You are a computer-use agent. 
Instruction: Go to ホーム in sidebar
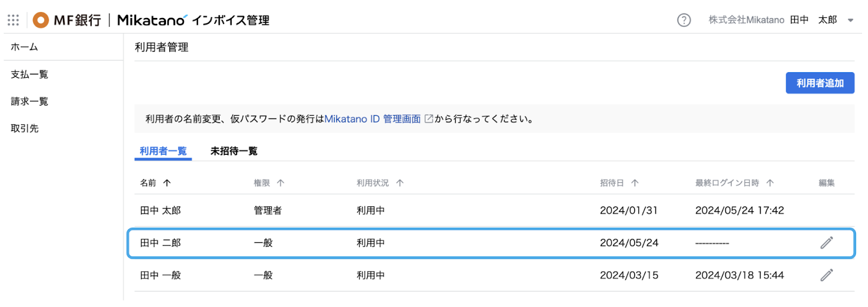[x=24, y=47]
